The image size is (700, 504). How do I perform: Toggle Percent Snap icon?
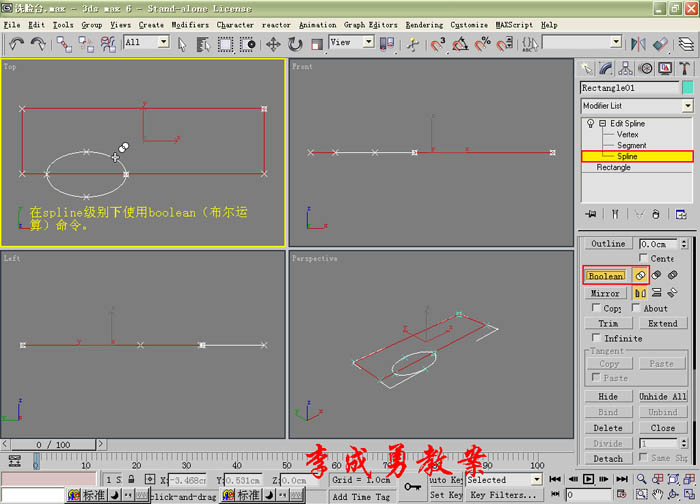(483, 44)
